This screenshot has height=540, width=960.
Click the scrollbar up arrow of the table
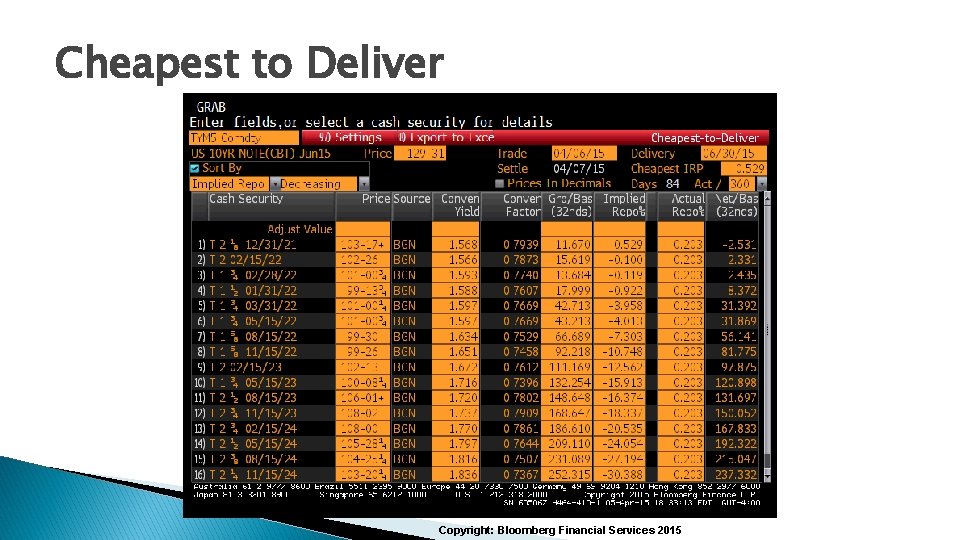(767, 197)
